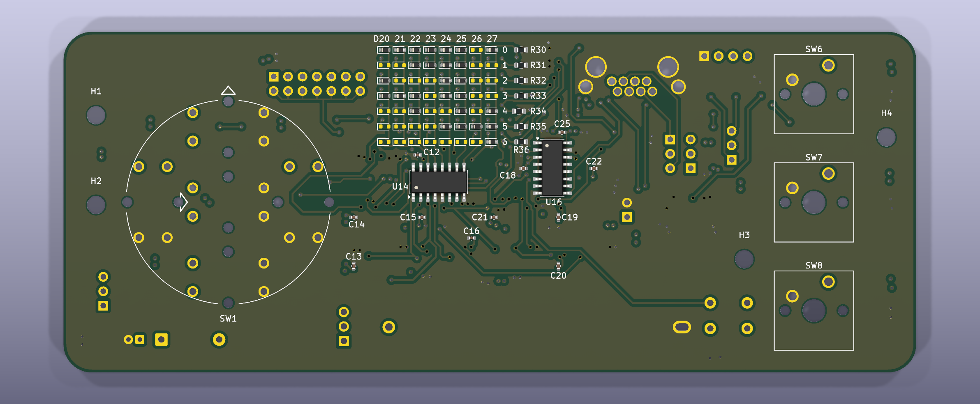Click the C14 capacitor label
This screenshot has width=980, height=404.
click(x=356, y=224)
